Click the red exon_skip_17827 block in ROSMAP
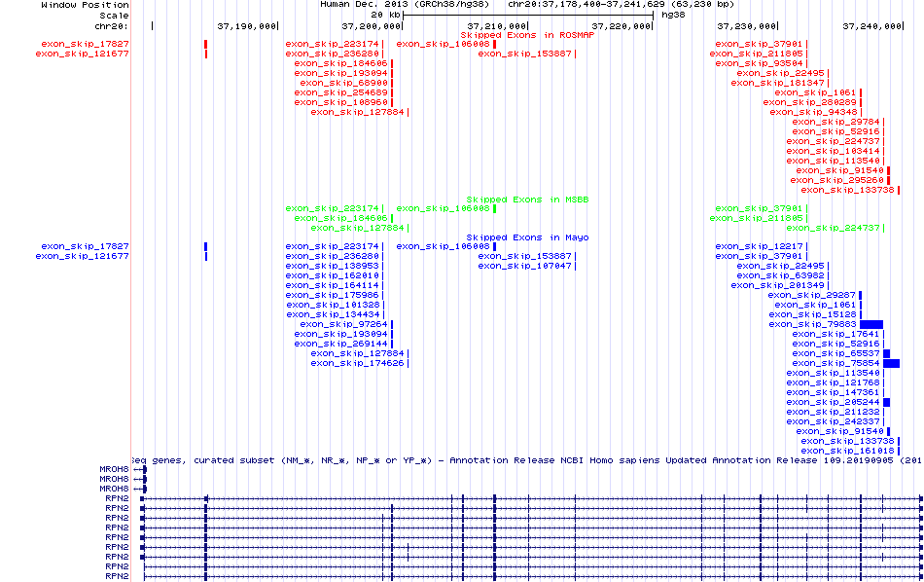The width and height of the screenshot is (924, 582). (206, 44)
